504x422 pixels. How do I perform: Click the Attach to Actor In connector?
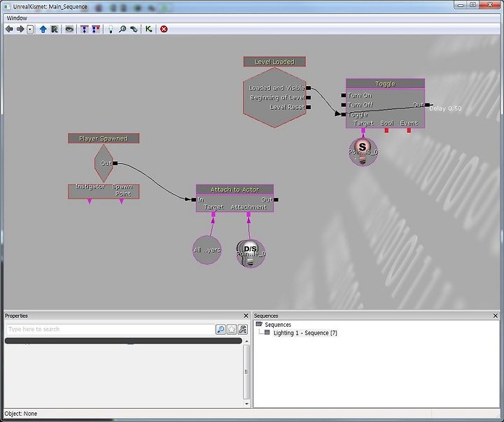[193, 199]
